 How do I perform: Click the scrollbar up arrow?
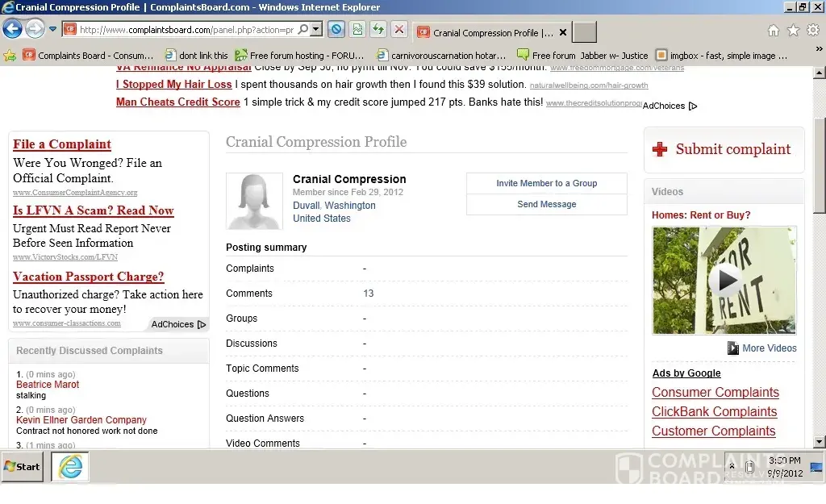(x=820, y=73)
